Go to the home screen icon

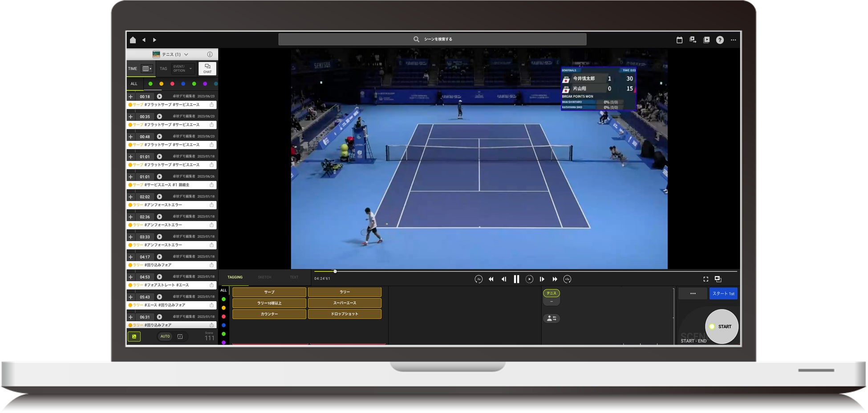(x=133, y=40)
